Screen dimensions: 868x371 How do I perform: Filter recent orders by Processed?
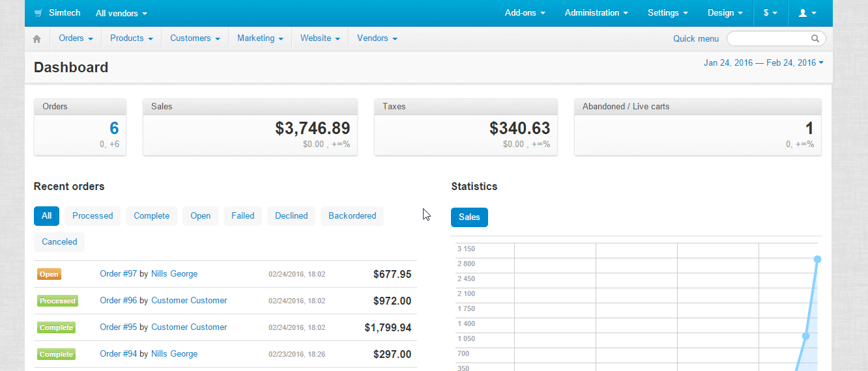[93, 216]
